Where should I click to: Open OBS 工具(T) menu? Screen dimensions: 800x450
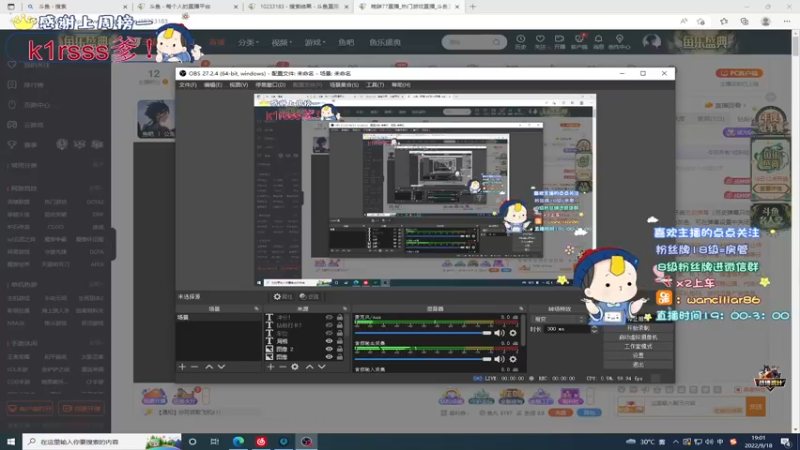pos(375,85)
